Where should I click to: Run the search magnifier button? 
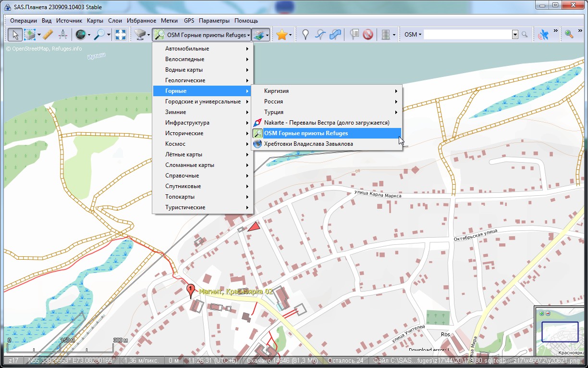pos(525,35)
